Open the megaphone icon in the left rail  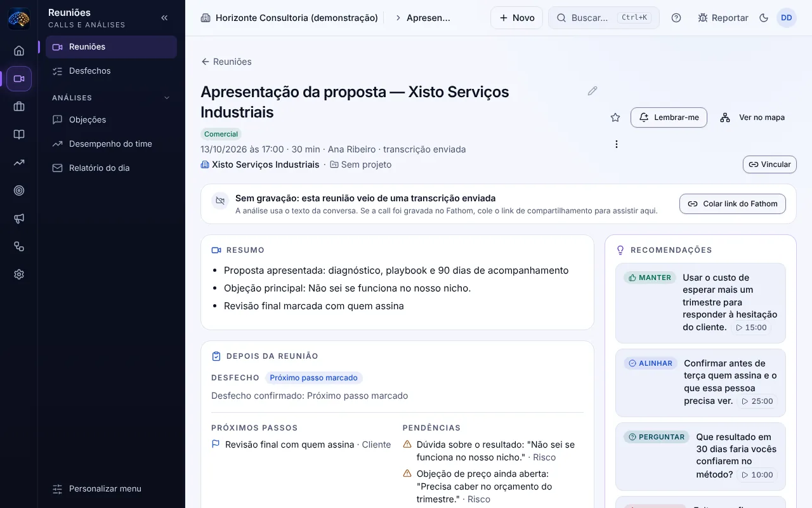pos(19,218)
